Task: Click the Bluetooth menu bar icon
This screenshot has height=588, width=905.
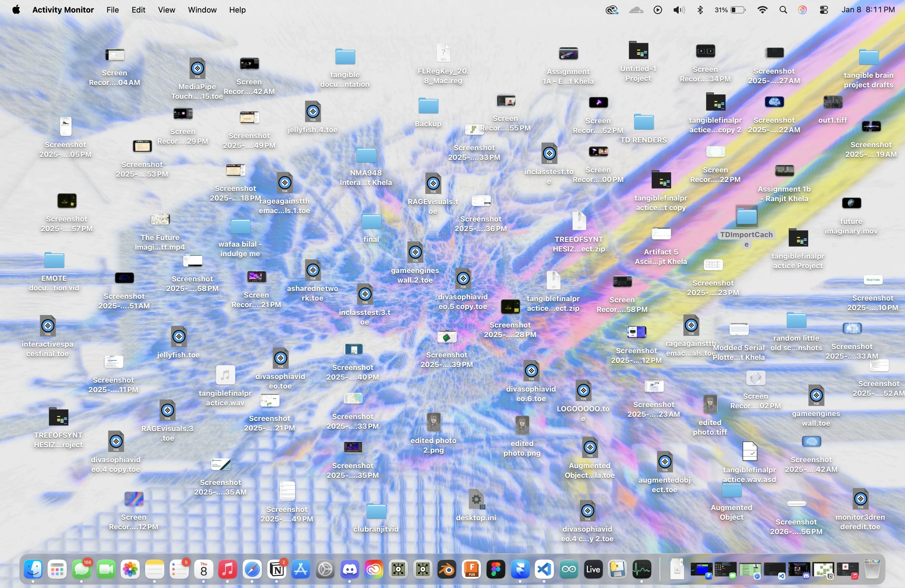Action: (700, 10)
